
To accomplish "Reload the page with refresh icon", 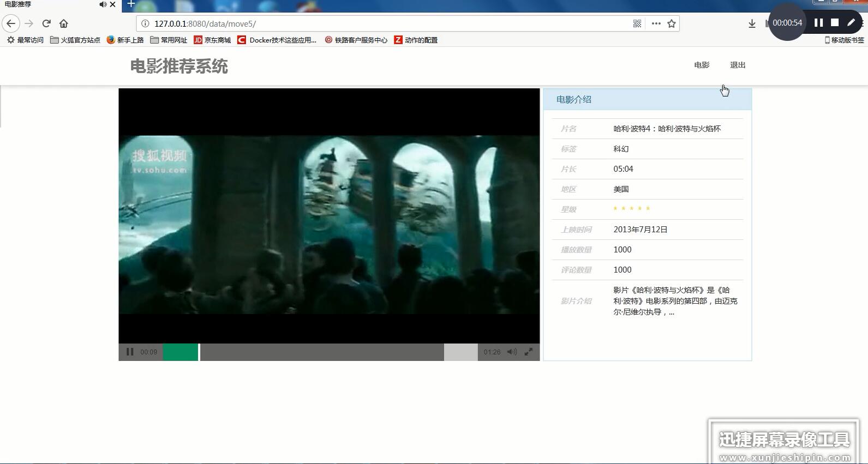I will [x=46, y=23].
